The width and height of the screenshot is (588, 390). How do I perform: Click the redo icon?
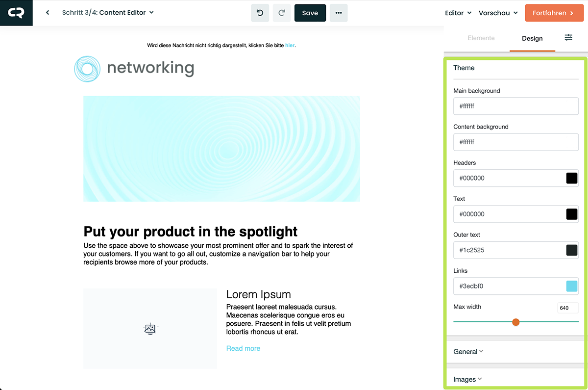(282, 13)
